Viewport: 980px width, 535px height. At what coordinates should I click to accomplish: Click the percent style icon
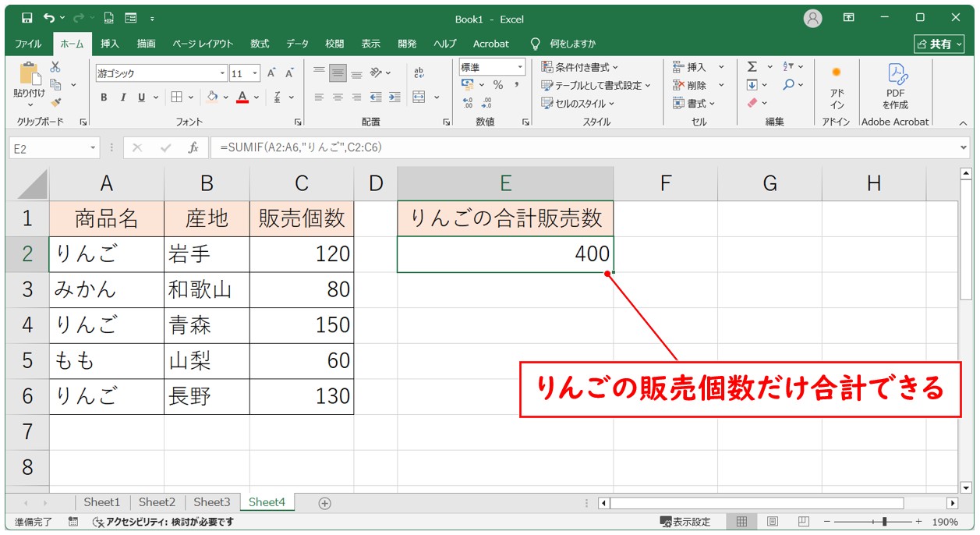pos(497,85)
